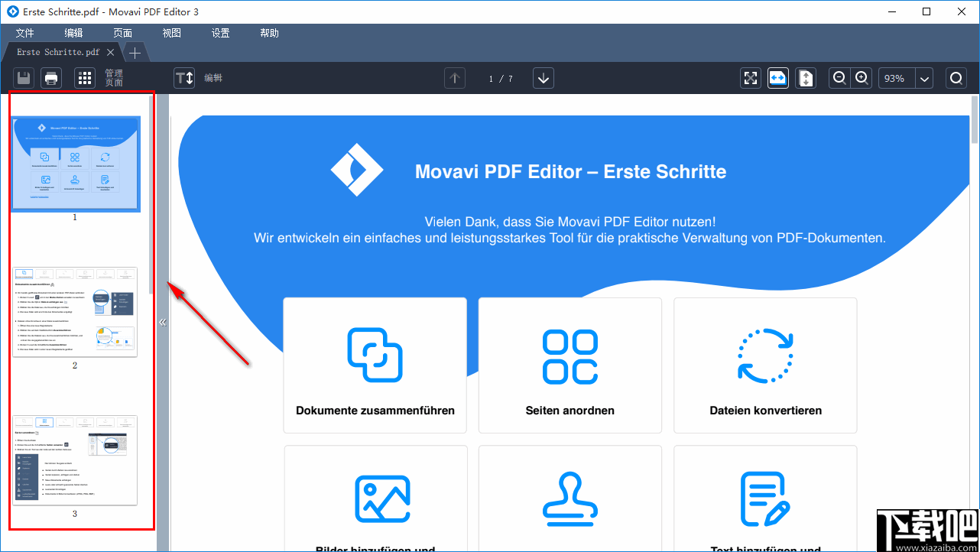Open the document search magnifier icon

956,77
